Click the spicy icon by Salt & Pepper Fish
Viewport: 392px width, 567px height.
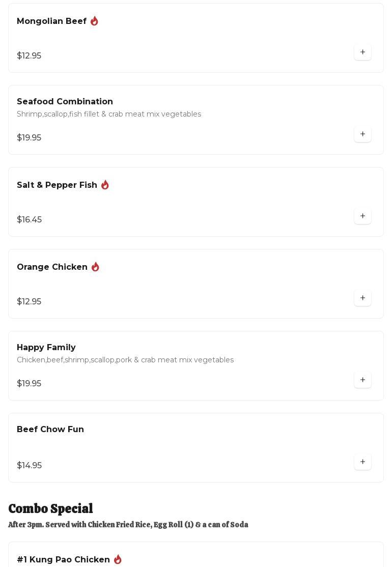tap(105, 185)
